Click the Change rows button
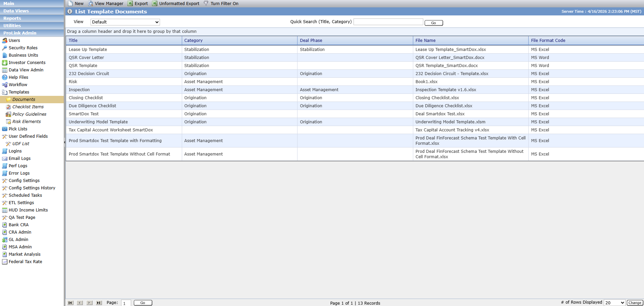 pos(635,303)
